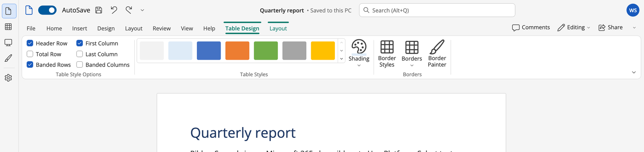The width and height of the screenshot is (644, 152).
Task: Move to previous Table Styles row
Action: point(342,42)
